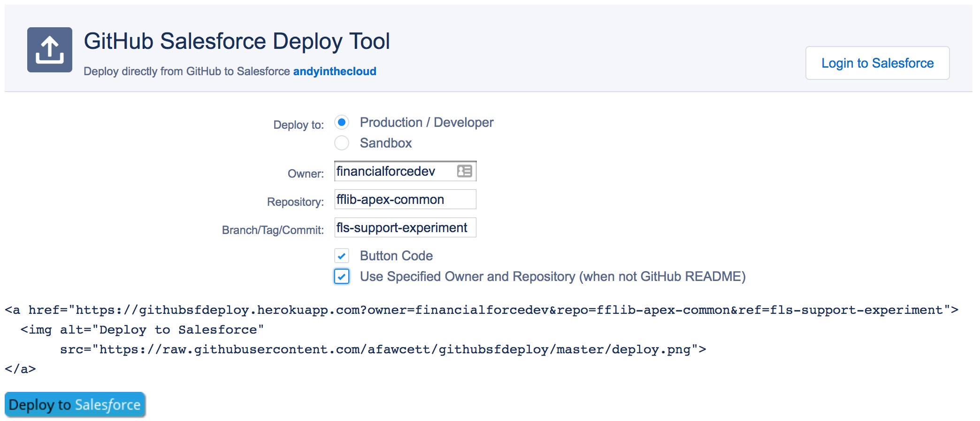The height and width of the screenshot is (421, 980).
Task: Click the 'Deploy directly from GitHub' subtitle text
Action: [187, 71]
